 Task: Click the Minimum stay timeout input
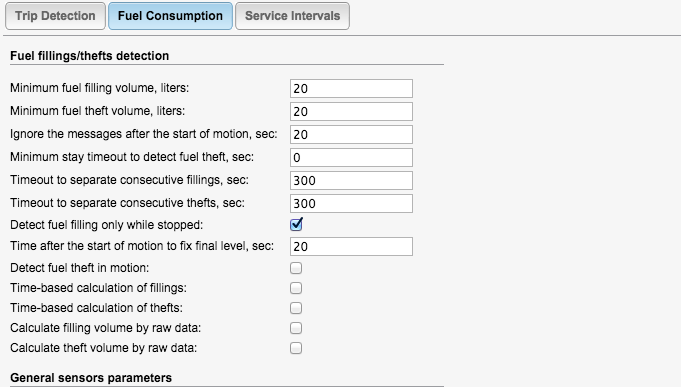[x=351, y=158]
